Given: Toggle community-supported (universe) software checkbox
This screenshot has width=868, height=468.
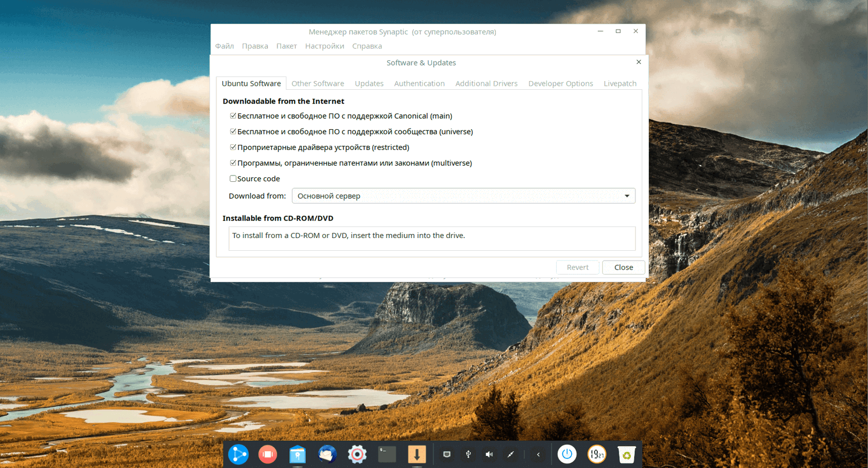Looking at the screenshot, I should pyautogui.click(x=233, y=131).
